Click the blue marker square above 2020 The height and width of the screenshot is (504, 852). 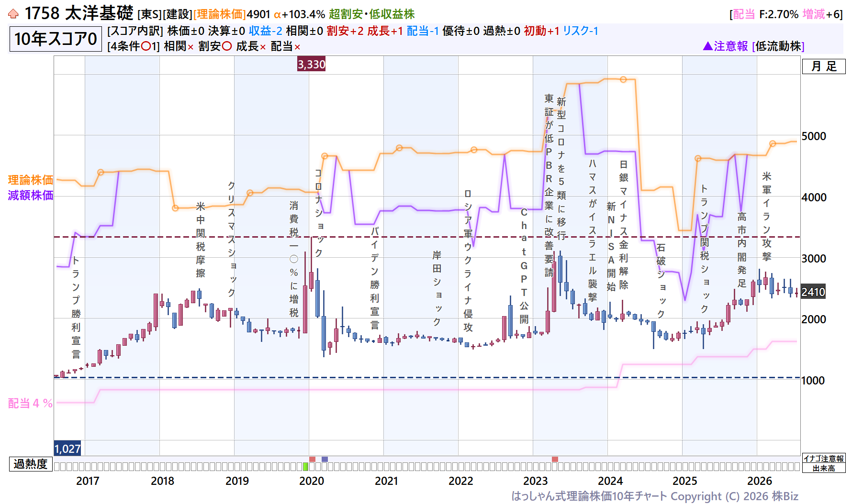point(325,459)
